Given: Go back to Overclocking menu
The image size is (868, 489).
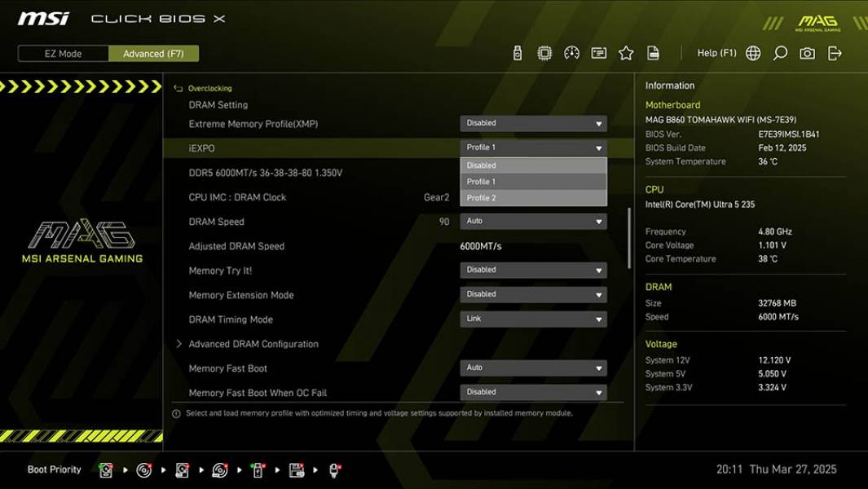Looking at the screenshot, I should (x=209, y=88).
